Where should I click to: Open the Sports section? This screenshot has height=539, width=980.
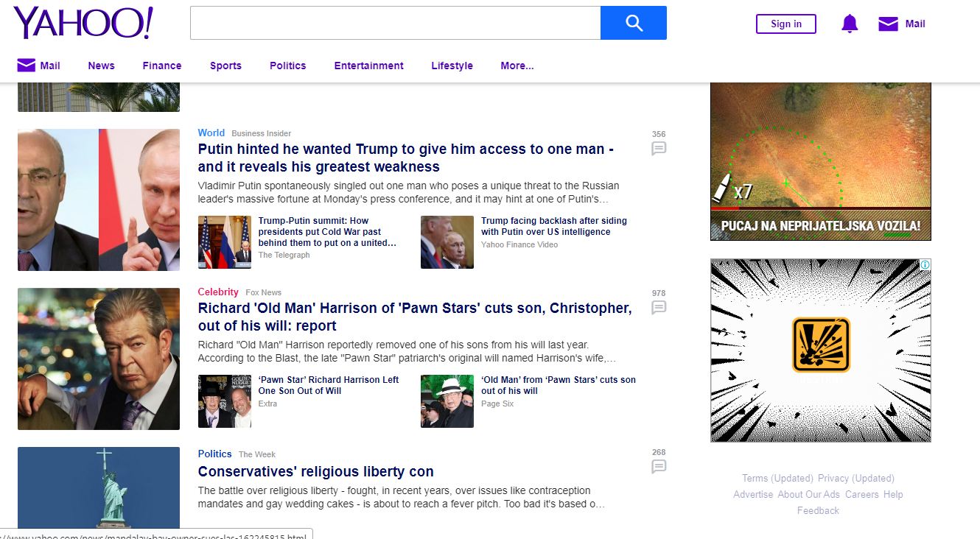pyautogui.click(x=225, y=66)
